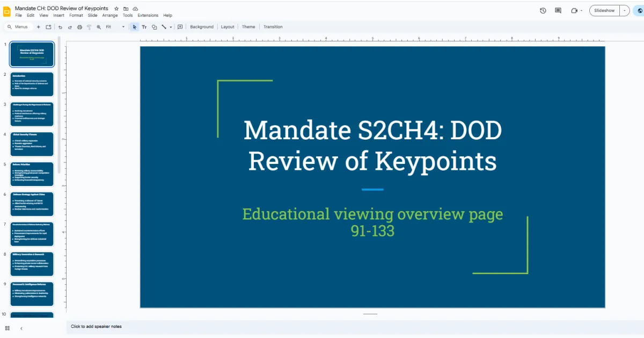Open the Insert menu

pos(59,16)
